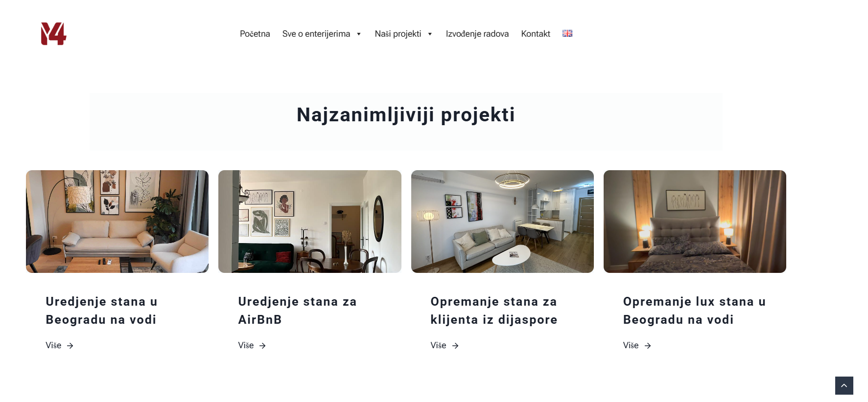Open the Izvođenje radova menu item
This screenshot has width=868, height=402.
(477, 34)
